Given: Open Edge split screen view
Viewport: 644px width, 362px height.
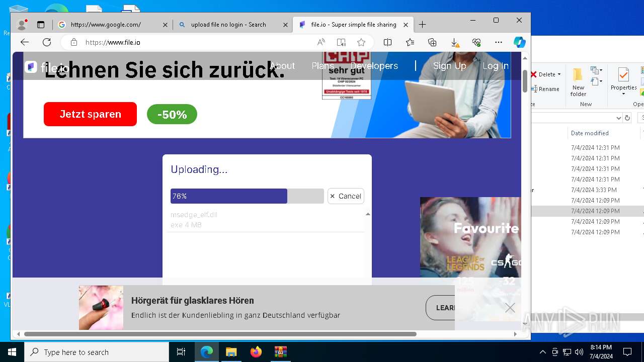Looking at the screenshot, I should 387,42.
